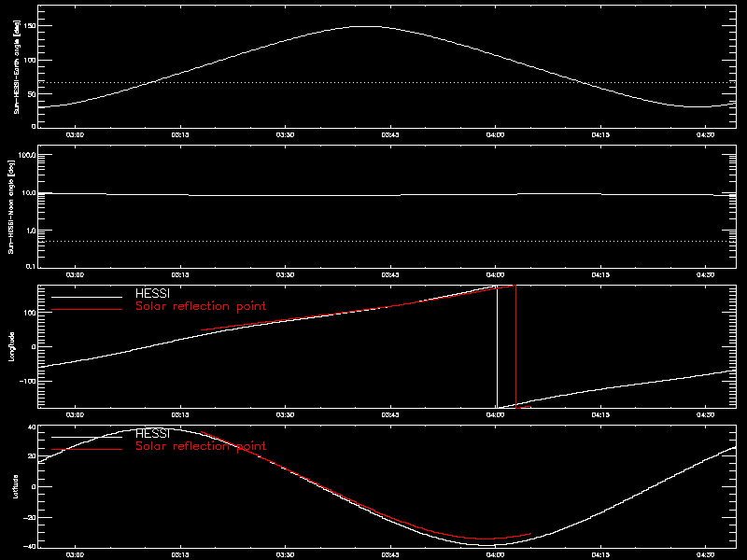Click white HESSI legend line in Longitude plot

pyautogui.click(x=87, y=297)
